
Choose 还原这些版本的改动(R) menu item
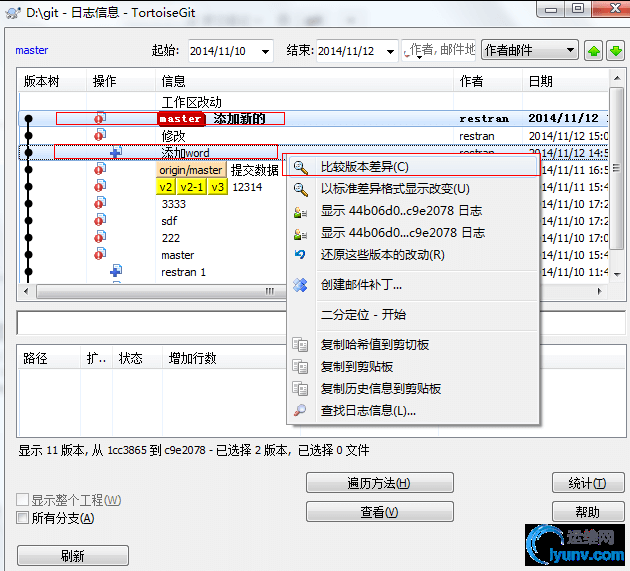pyautogui.click(x=412, y=255)
